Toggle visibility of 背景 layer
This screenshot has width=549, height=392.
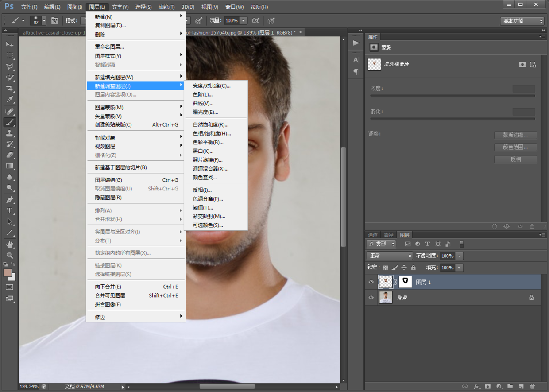pyautogui.click(x=371, y=298)
